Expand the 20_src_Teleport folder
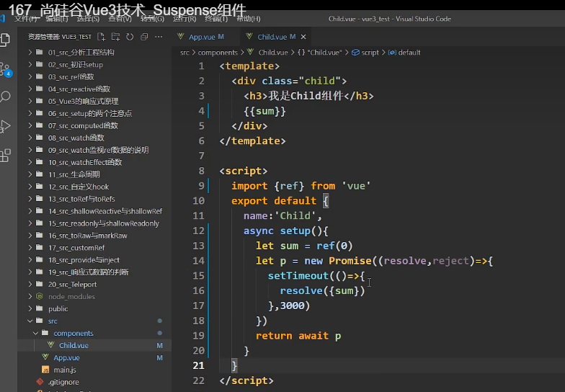 pos(73,285)
